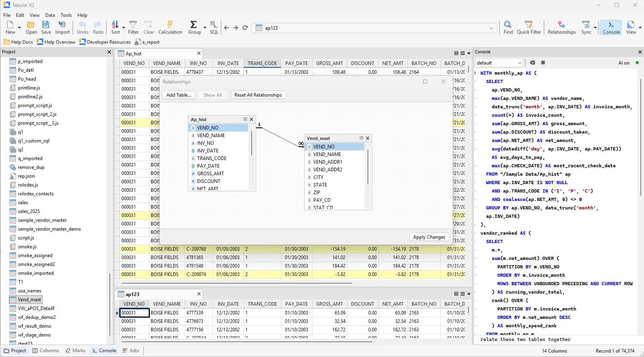Close the Project panel
Viewport: 644px width, 357px height.
(x=109, y=52)
